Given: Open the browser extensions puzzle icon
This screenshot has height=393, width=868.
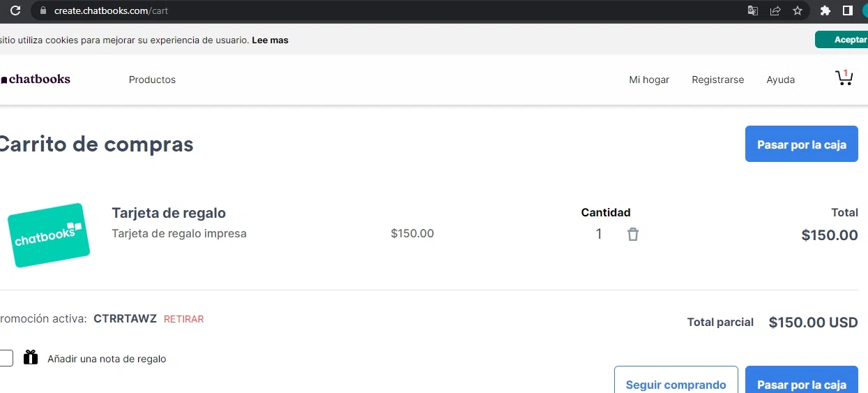Looking at the screenshot, I should 825,10.
